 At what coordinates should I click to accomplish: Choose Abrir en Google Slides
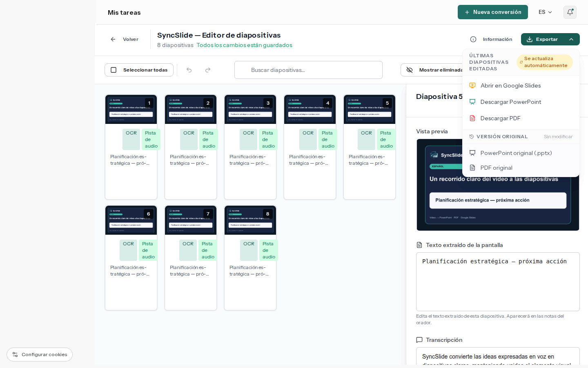coord(521,85)
